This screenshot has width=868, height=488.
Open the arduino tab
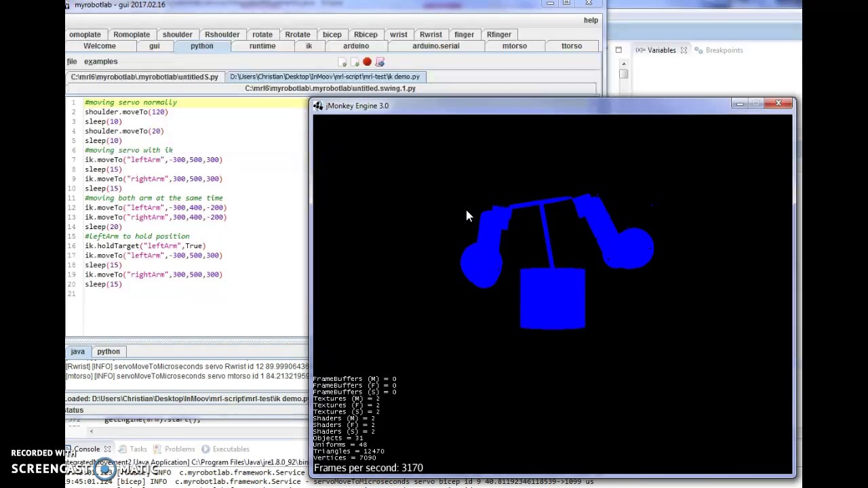pyautogui.click(x=356, y=46)
